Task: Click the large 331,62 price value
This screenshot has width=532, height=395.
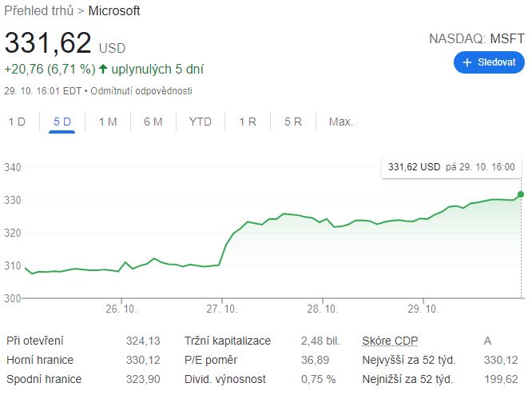Action: coord(48,43)
